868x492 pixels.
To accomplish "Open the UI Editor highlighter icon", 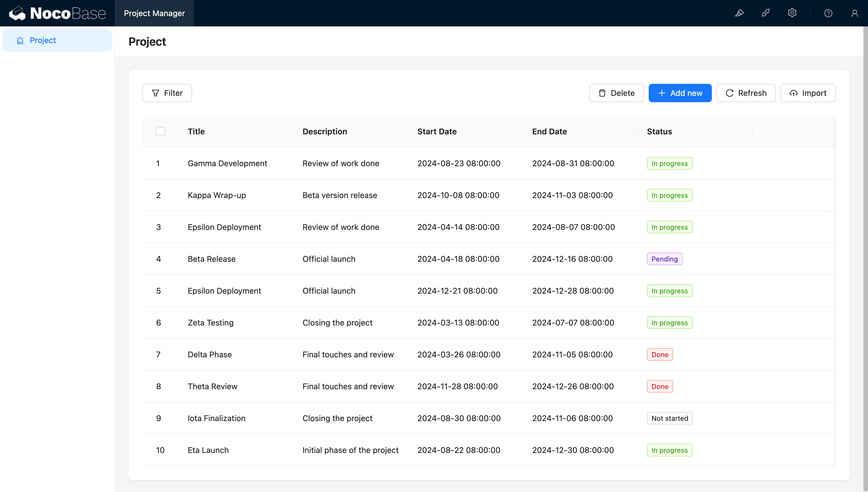I will pyautogui.click(x=739, y=13).
